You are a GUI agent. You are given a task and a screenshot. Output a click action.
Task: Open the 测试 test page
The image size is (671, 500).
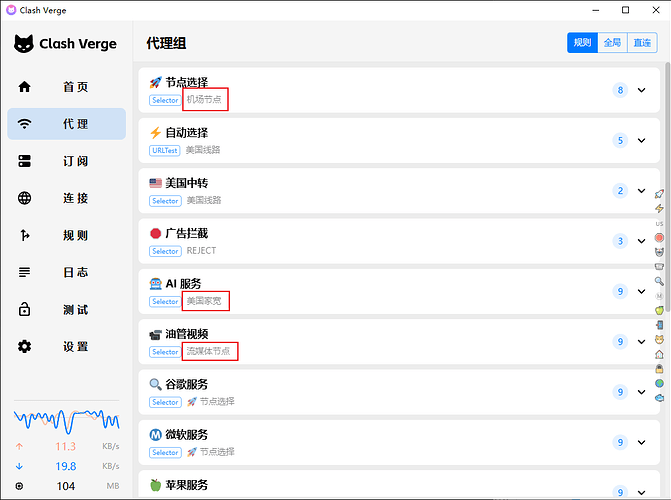[66, 310]
